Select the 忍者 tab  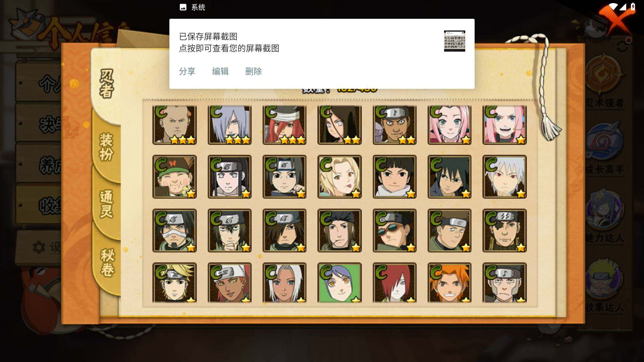coord(107,84)
